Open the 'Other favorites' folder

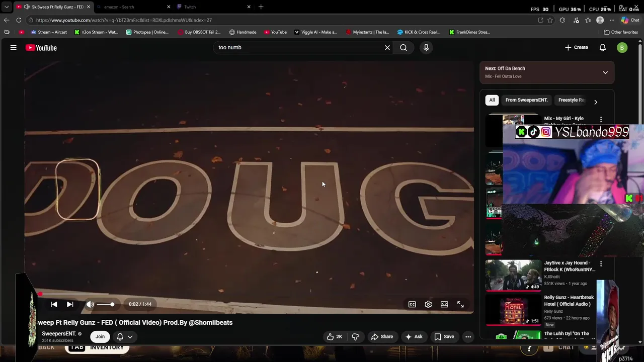coord(621,32)
